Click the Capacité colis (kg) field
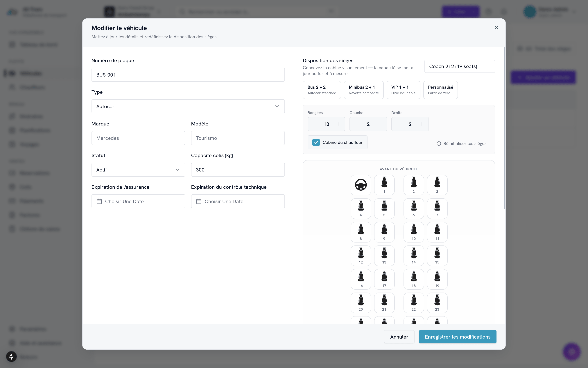 click(x=238, y=170)
